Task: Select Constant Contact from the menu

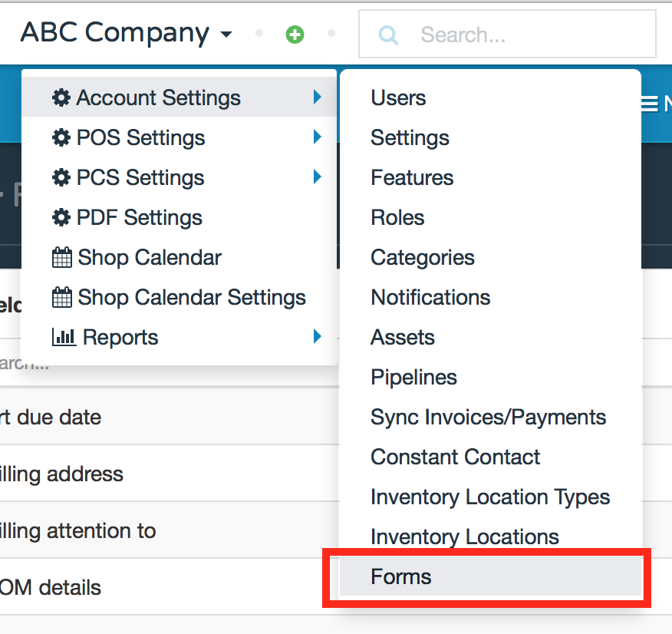Action: tap(455, 457)
